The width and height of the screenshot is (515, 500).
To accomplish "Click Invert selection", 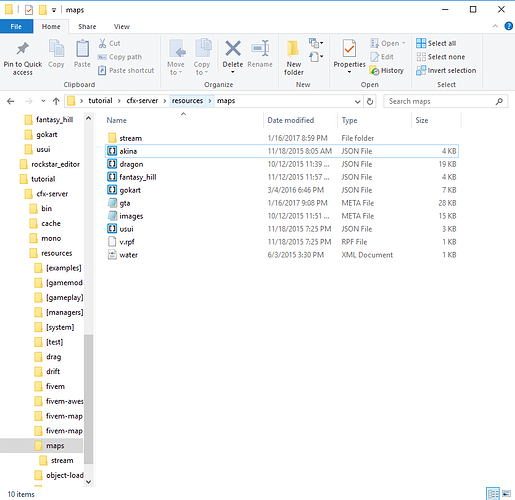I will tap(446, 71).
